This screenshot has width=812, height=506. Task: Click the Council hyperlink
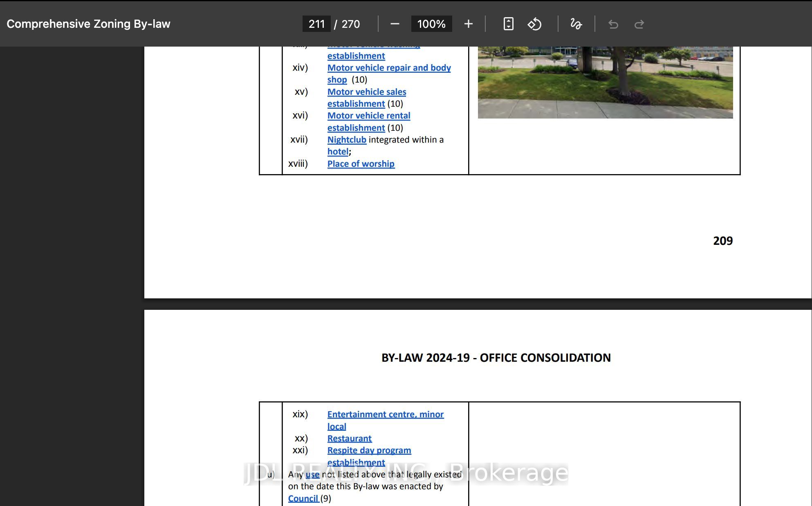click(303, 499)
